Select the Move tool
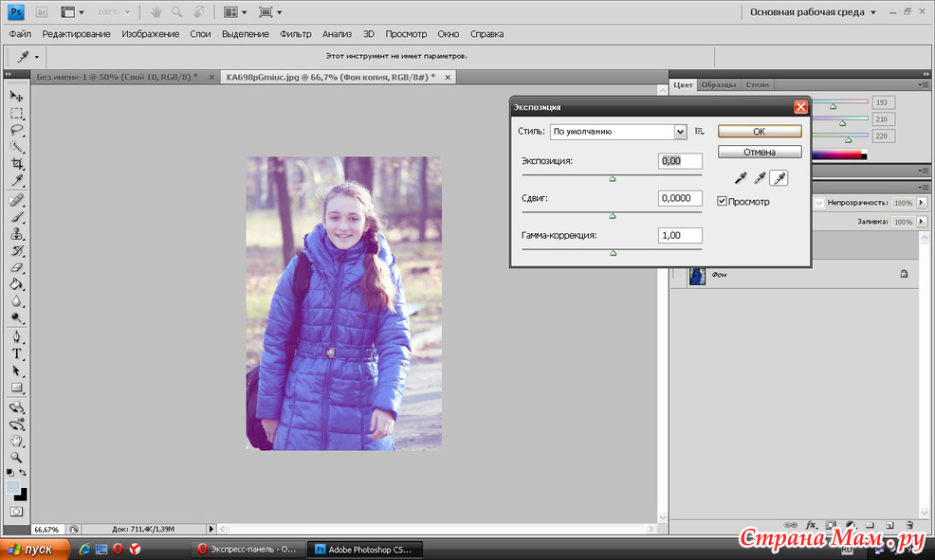 [16, 96]
